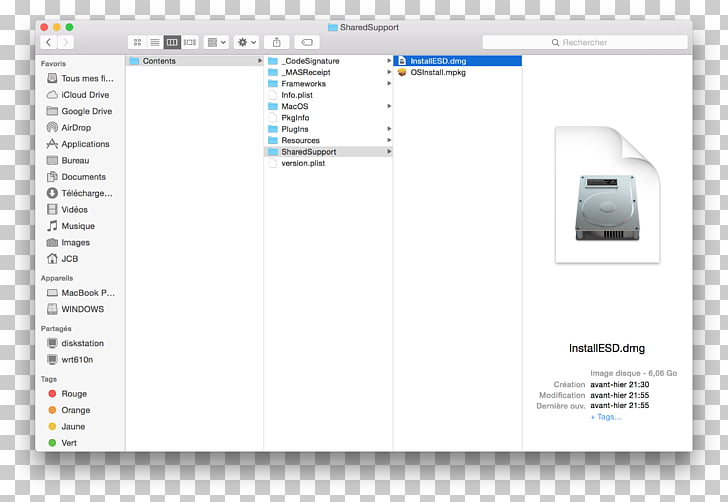
Task: Select Applications in the sidebar
Action: click(x=85, y=144)
